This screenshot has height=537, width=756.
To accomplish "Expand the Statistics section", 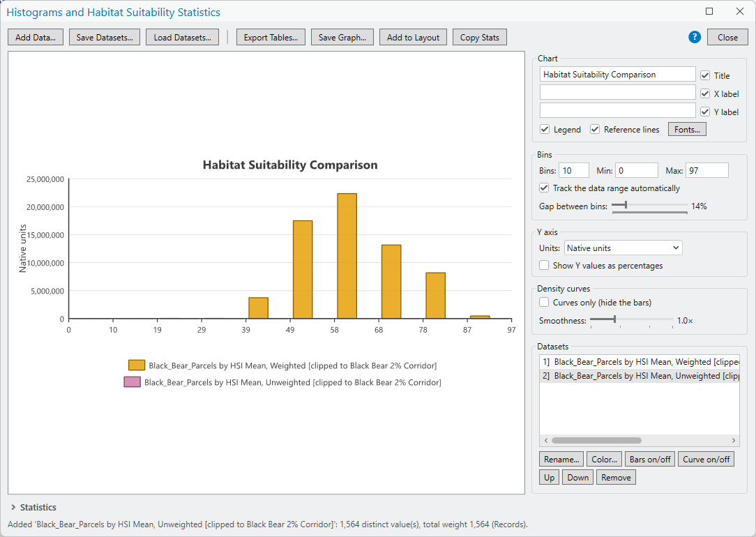I will [x=13, y=507].
